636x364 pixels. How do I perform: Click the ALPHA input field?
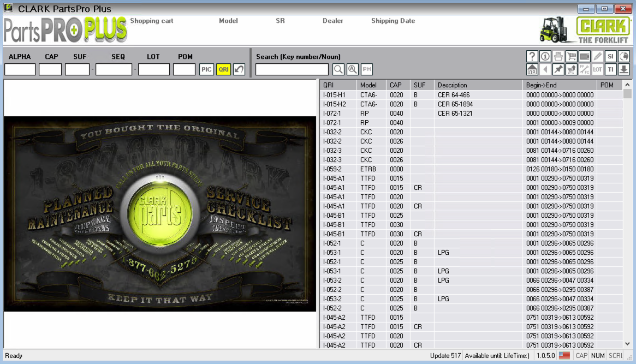[20, 69]
